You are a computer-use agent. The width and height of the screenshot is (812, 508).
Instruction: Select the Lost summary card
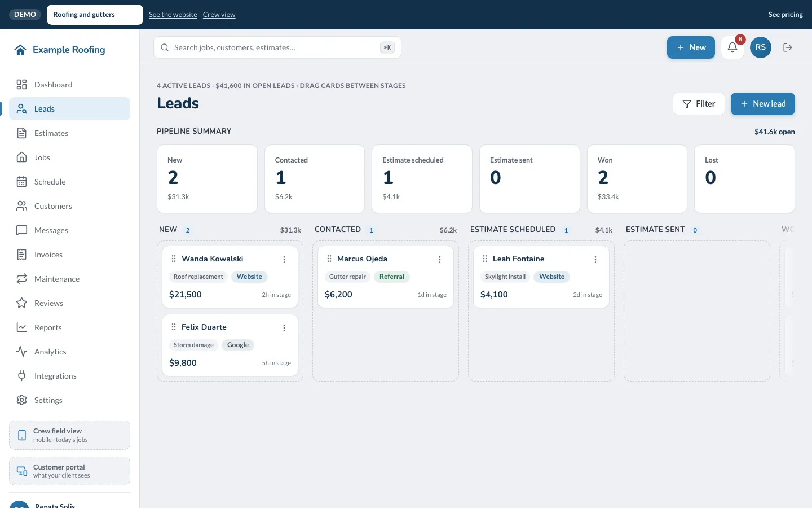click(744, 179)
